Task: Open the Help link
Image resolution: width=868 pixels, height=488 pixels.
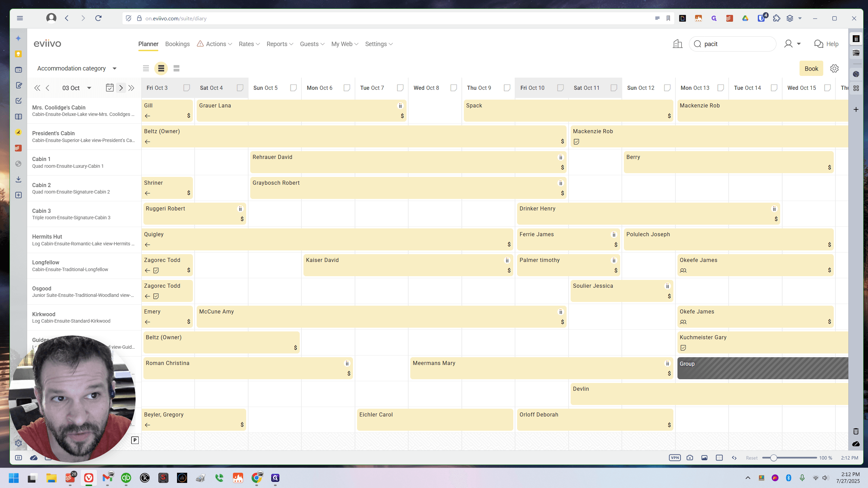Action: coord(826,44)
